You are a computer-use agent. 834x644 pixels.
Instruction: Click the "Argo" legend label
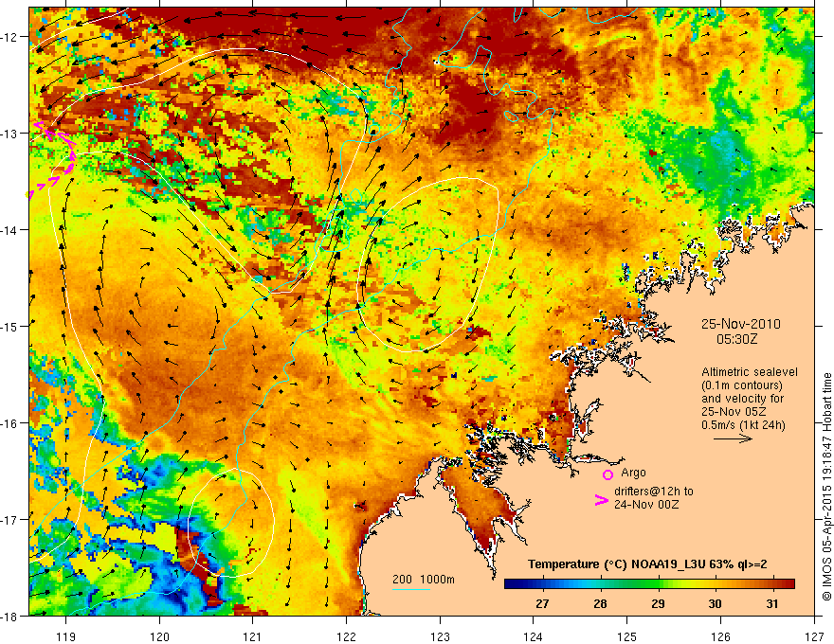633,473
